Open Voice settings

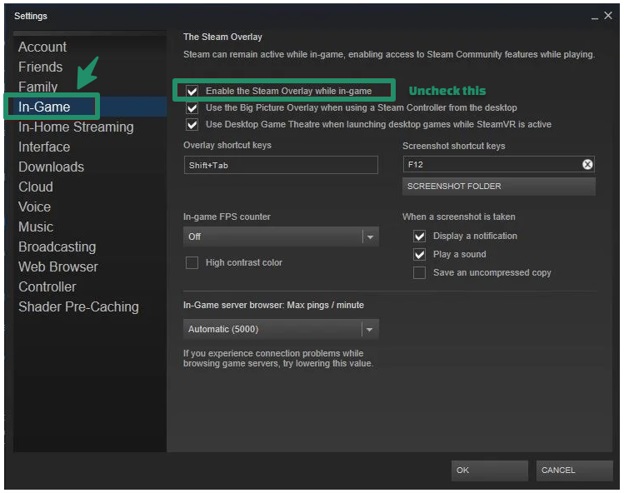pos(35,207)
